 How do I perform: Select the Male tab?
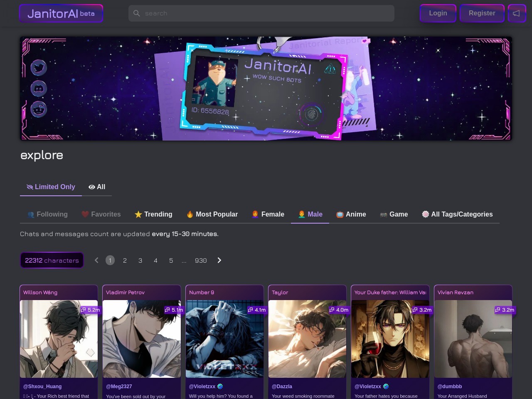(310, 214)
